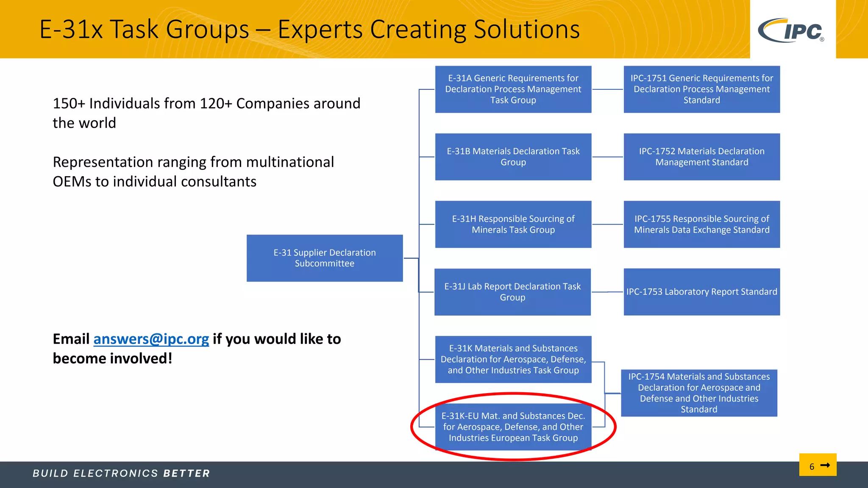This screenshot has width=868, height=488.
Task: Click the slide title E-31x Task Groups
Action: (x=309, y=29)
